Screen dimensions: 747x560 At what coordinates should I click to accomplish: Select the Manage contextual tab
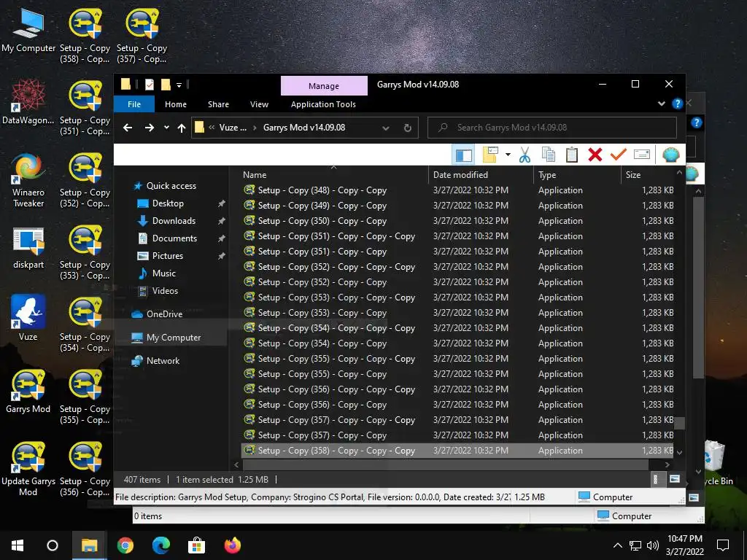pos(324,86)
